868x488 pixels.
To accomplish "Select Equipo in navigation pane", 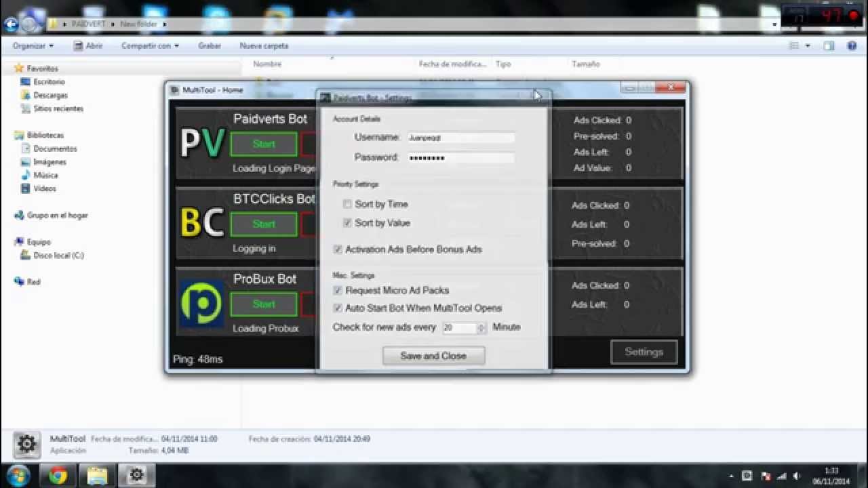I will [39, 241].
